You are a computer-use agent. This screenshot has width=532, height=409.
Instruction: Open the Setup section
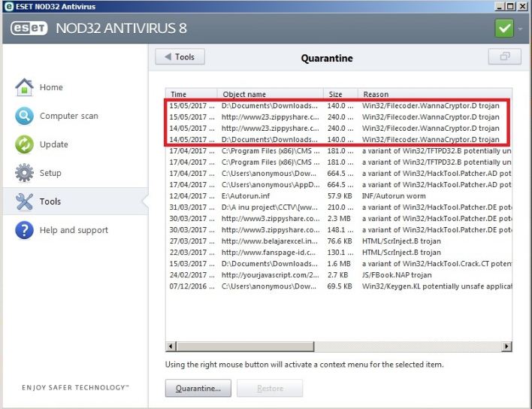click(x=50, y=173)
